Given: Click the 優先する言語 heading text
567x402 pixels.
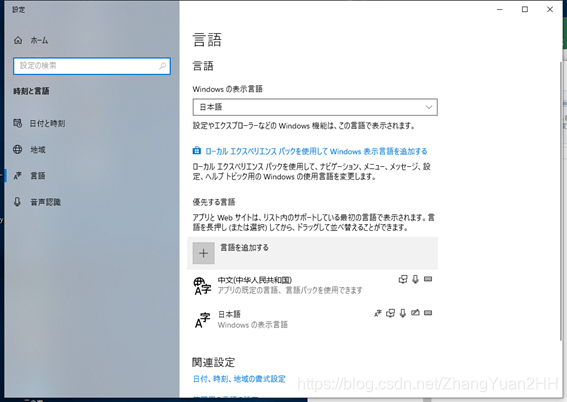Looking at the screenshot, I should (x=214, y=202).
